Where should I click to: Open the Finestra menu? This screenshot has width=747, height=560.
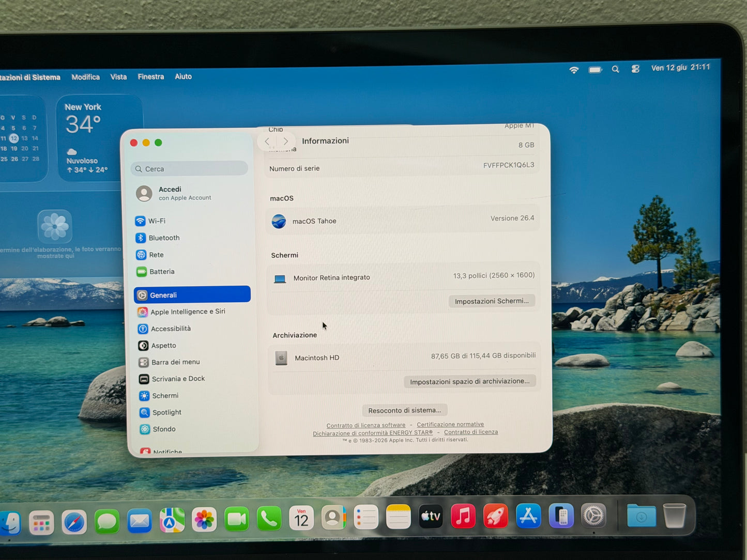pyautogui.click(x=151, y=76)
